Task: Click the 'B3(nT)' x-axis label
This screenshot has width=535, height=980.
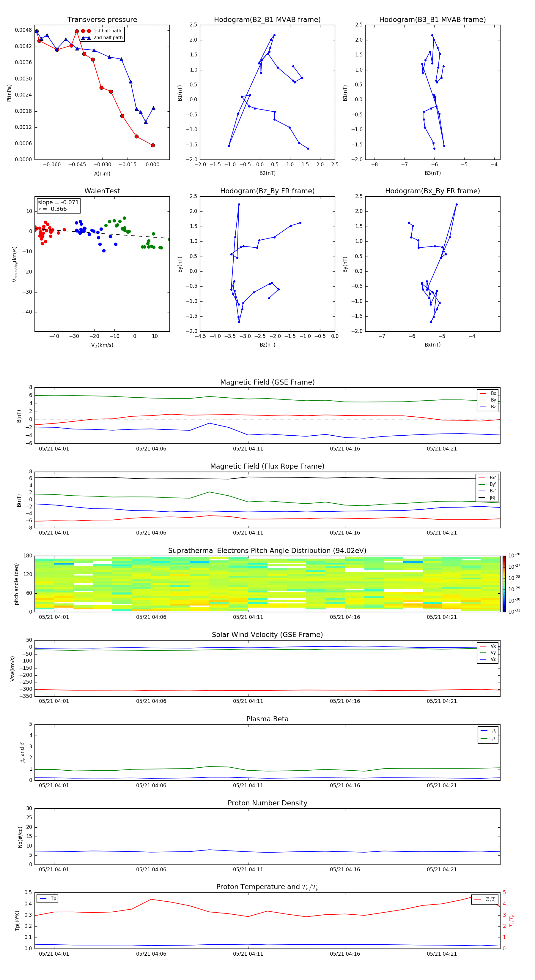Action: click(x=432, y=173)
